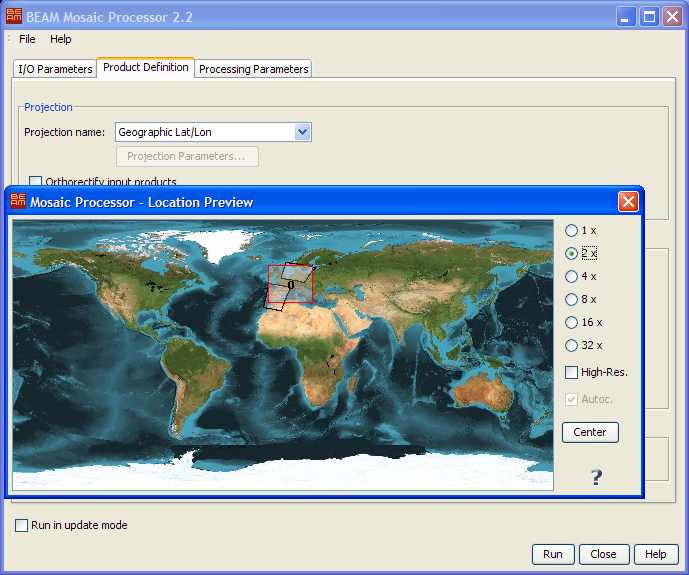Switch to Processing Parameters tab
Image resolution: width=689 pixels, height=575 pixels.
253,69
